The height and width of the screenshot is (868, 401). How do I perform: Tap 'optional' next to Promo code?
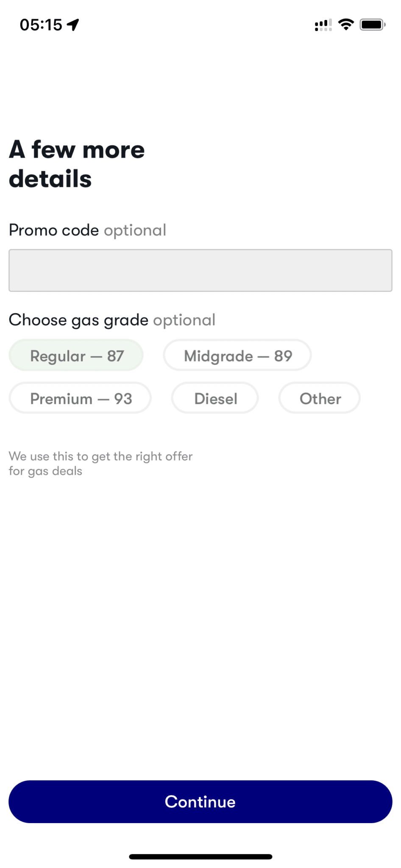135,231
